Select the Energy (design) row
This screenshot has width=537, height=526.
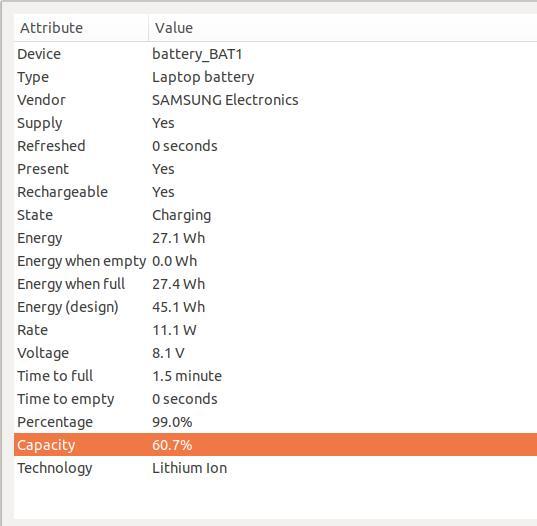click(x=276, y=307)
